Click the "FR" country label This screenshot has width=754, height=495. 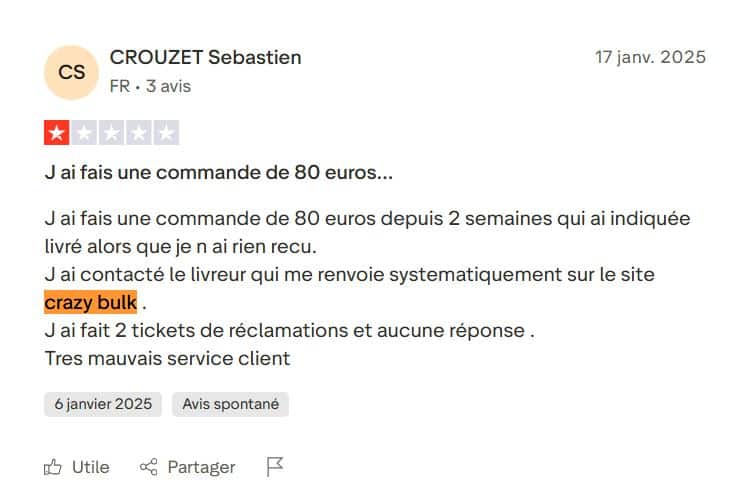(120, 86)
